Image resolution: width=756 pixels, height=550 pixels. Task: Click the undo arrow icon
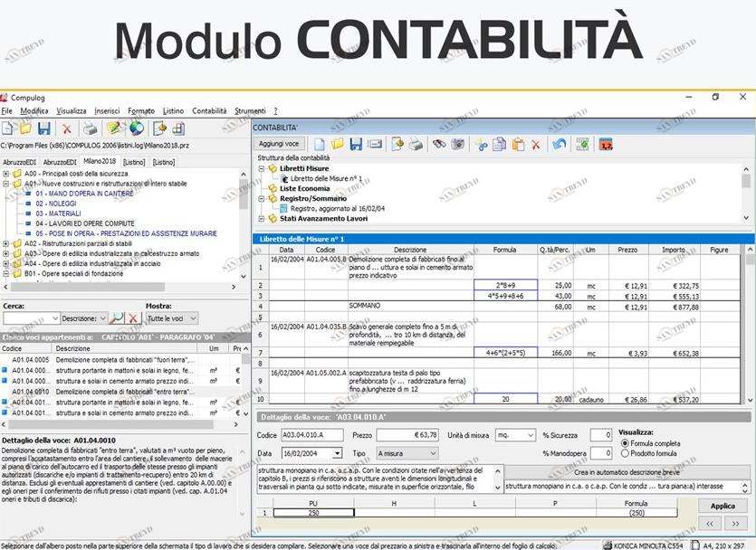click(559, 145)
